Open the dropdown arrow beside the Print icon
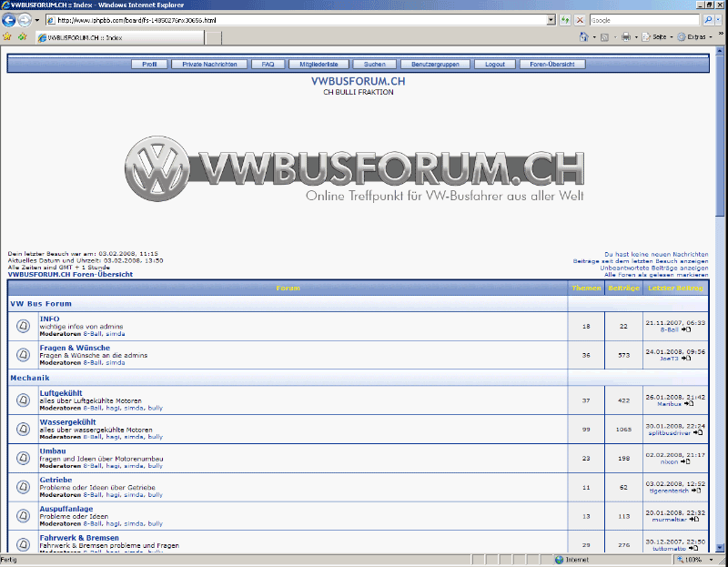728x567 pixels. 636,37
